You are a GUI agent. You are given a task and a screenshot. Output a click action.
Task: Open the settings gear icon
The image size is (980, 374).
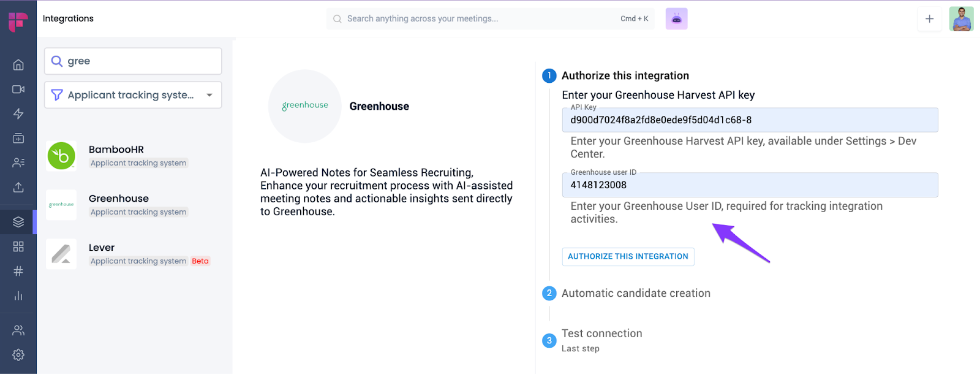(x=18, y=354)
